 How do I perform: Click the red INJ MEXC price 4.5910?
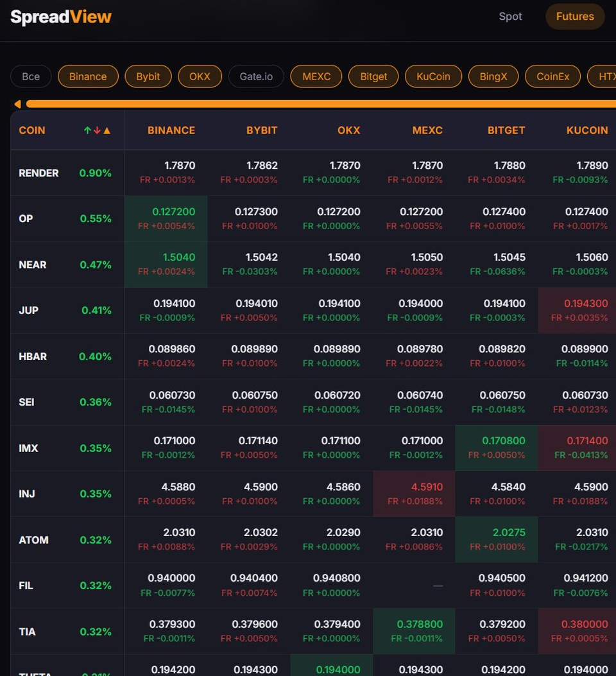click(427, 487)
